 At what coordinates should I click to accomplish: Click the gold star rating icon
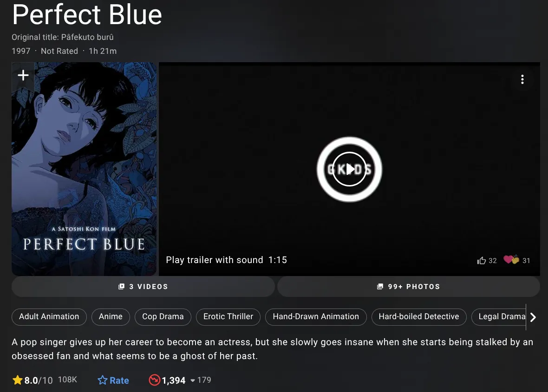tap(18, 380)
